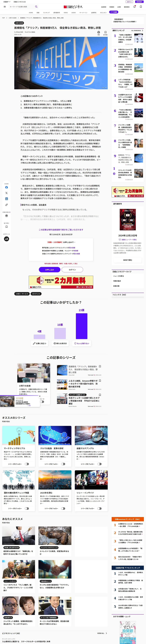The height and width of the screenshot is (644, 146).
Task: Open the HOME nav tab
Action: 31,12
